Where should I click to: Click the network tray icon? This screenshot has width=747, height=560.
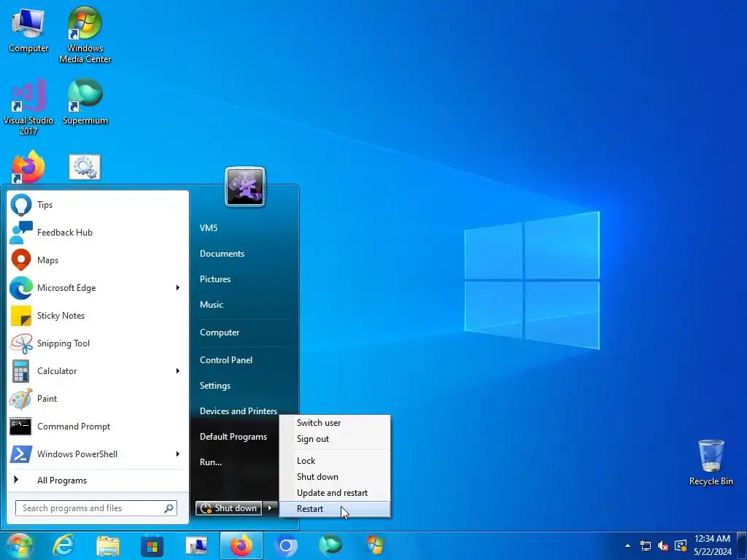click(646, 545)
